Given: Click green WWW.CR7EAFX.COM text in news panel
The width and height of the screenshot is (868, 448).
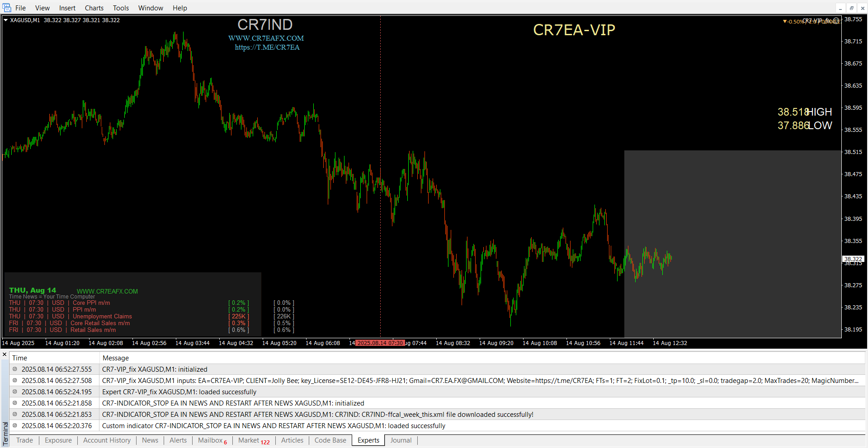Looking at the screenshot, I should pyautogui.click(x=107, y=291).
